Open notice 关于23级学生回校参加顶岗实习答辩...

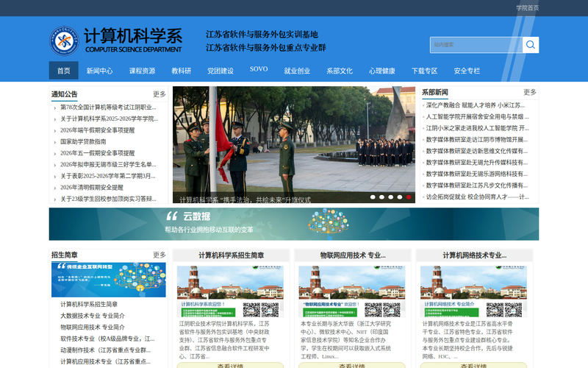[x=108, y=199]
